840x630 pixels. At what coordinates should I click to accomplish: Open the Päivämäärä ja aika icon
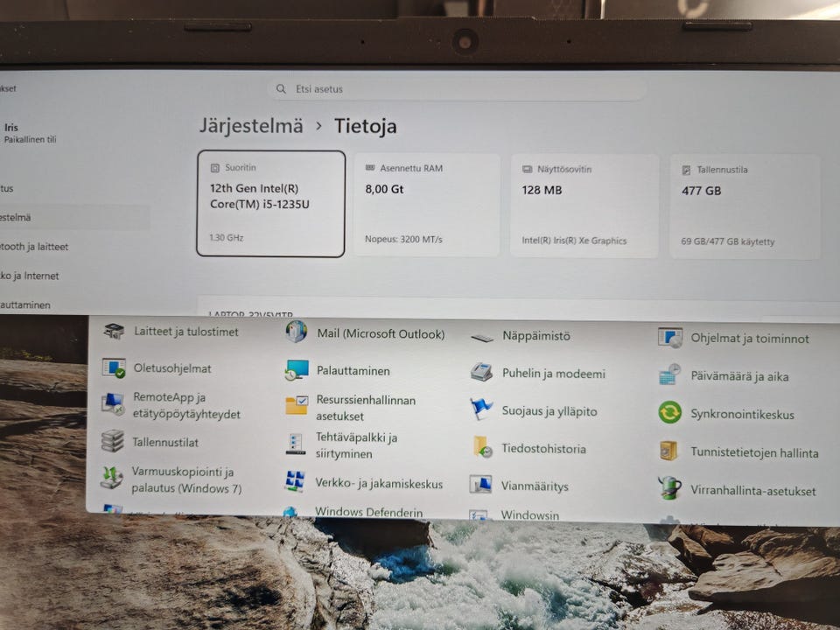pos(669,374)
